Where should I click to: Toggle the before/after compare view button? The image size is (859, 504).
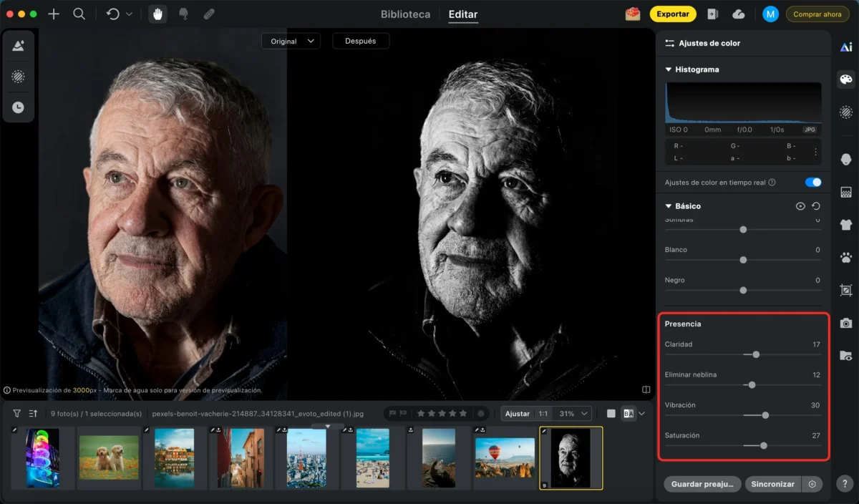tap(629, 413)
